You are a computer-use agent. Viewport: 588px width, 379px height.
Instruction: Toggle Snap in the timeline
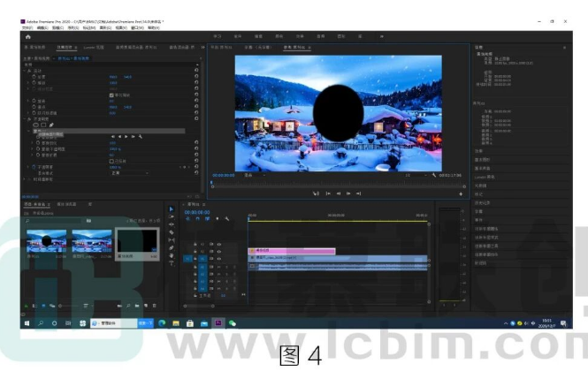click(198, 219)
